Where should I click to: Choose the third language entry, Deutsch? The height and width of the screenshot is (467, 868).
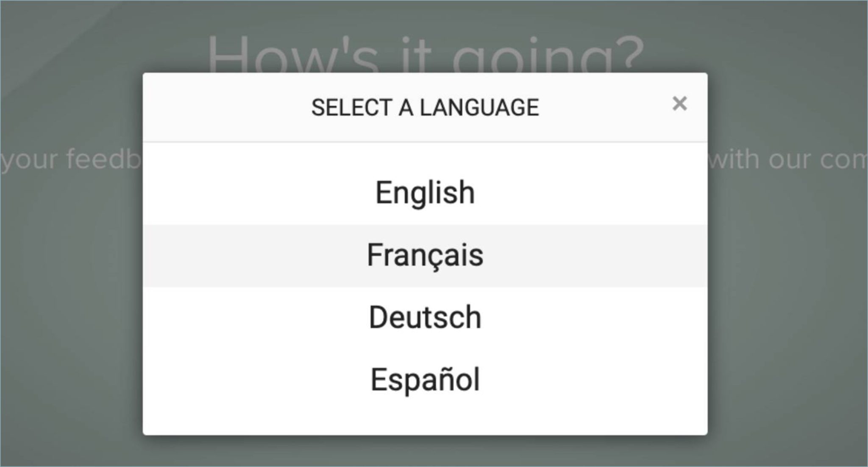tap(425, 317)
